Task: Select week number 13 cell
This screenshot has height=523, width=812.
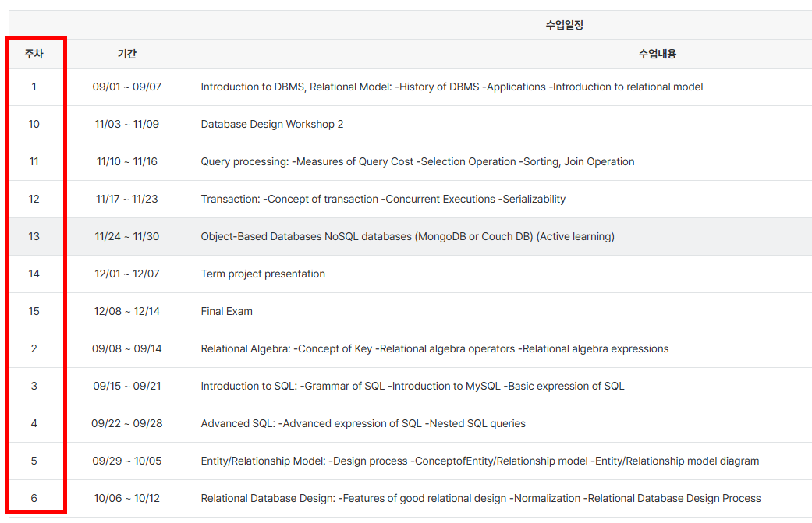Action: pyautogui.click(x=34, y=236)
